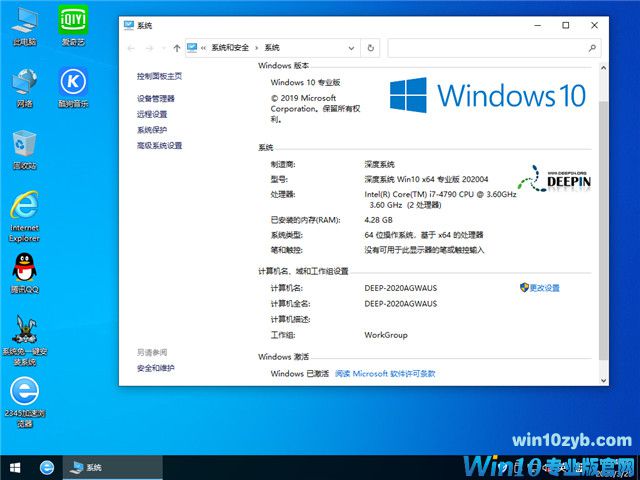Launch 酷狗音乐 desktop icon
640x480 pixels.
click(73, 87)
